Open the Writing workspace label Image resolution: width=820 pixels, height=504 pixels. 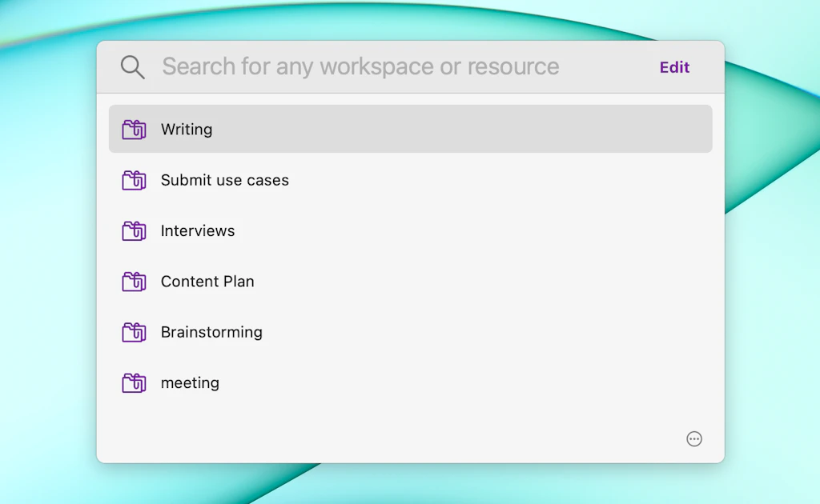pos(187,130)
